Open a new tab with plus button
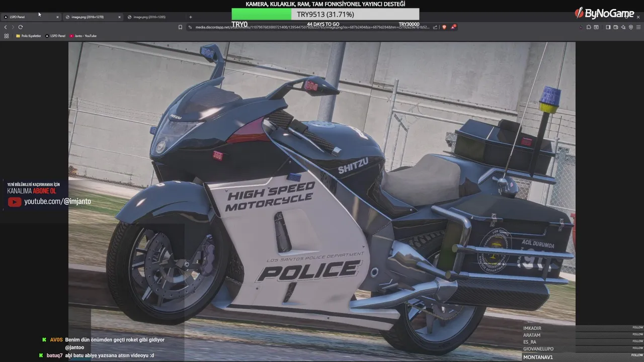Viewport: 644px width, 362px height. [191, 17]
